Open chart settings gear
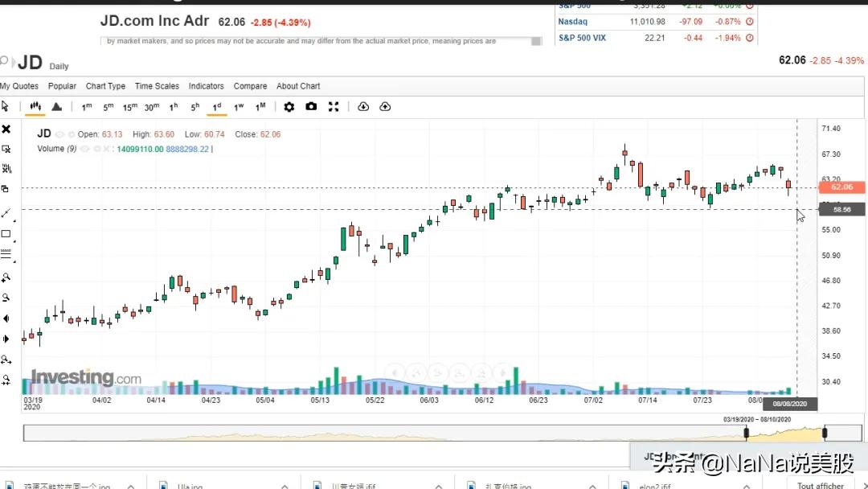 coord(289,107)
